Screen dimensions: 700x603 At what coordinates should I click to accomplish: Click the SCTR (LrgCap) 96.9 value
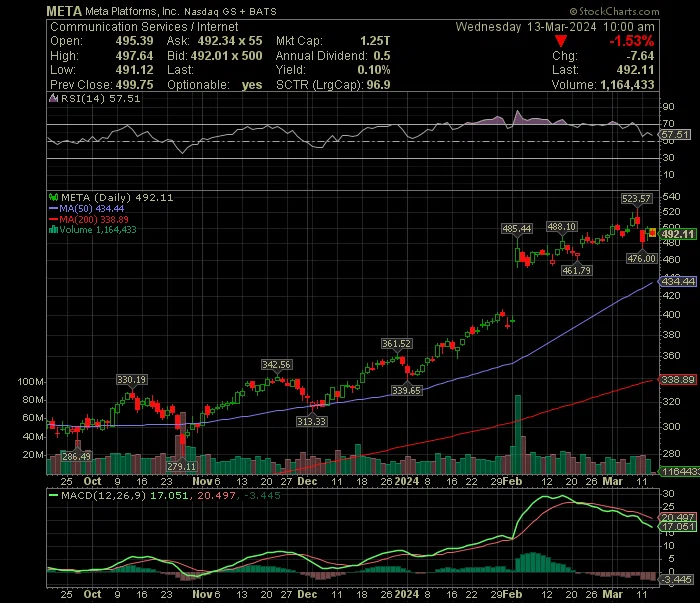coord(378,85)
